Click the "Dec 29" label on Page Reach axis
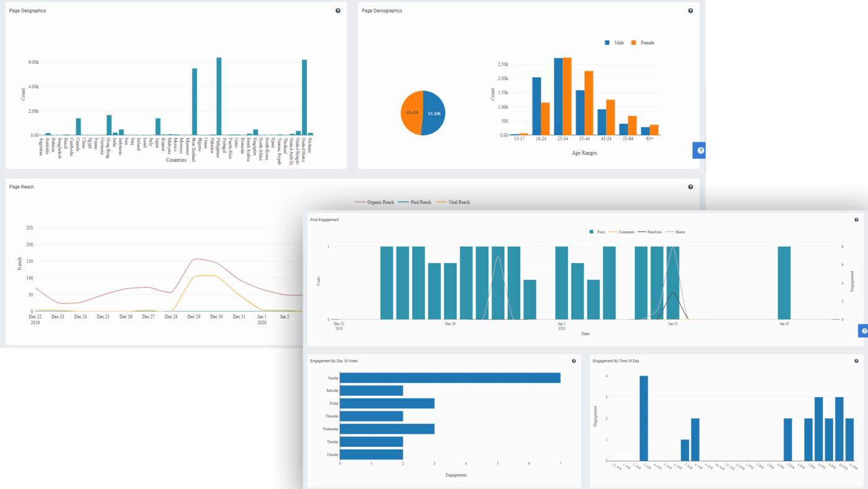Viewport: 868px width, 489px height. 194,317
